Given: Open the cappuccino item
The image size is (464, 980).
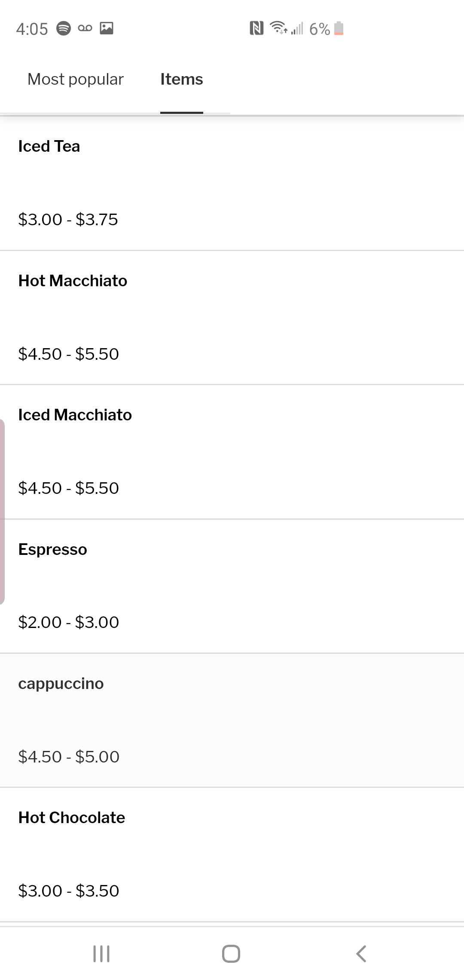Looking at the screenshot, I should (232, 720).
